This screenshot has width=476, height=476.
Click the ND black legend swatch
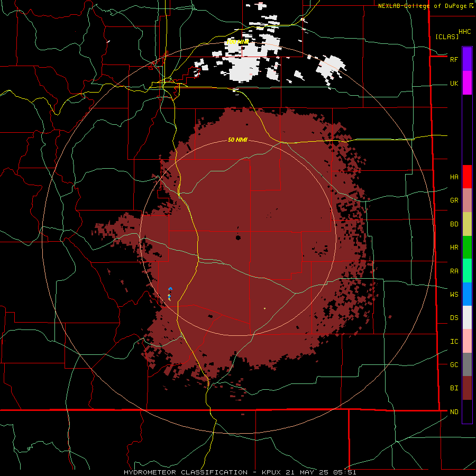click(467, 411)
